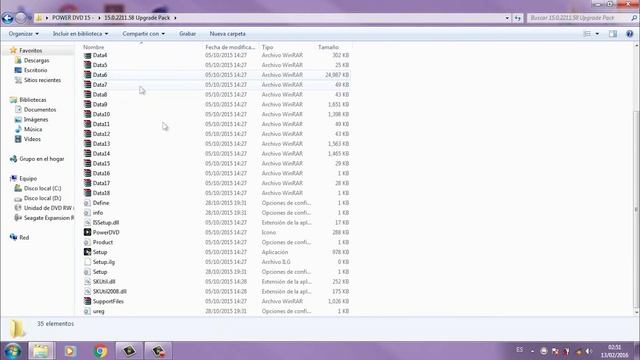
Task: Refresh the folder with refresh button
Action: click(518, 18)
